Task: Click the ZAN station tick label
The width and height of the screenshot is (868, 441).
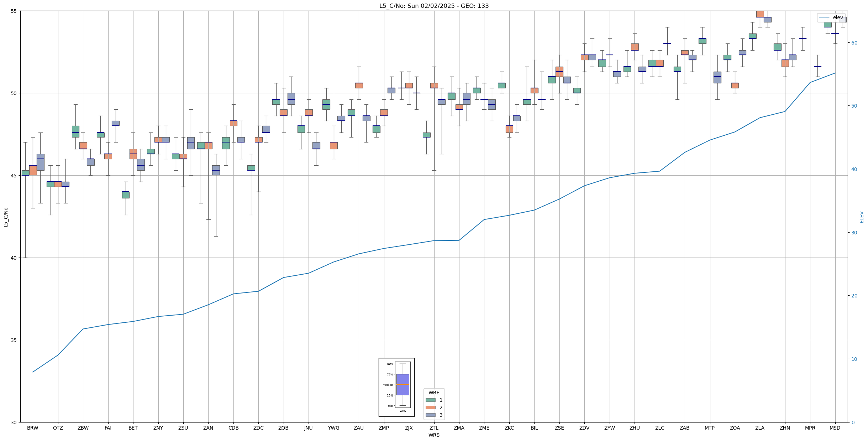Action: coord(208,428)
